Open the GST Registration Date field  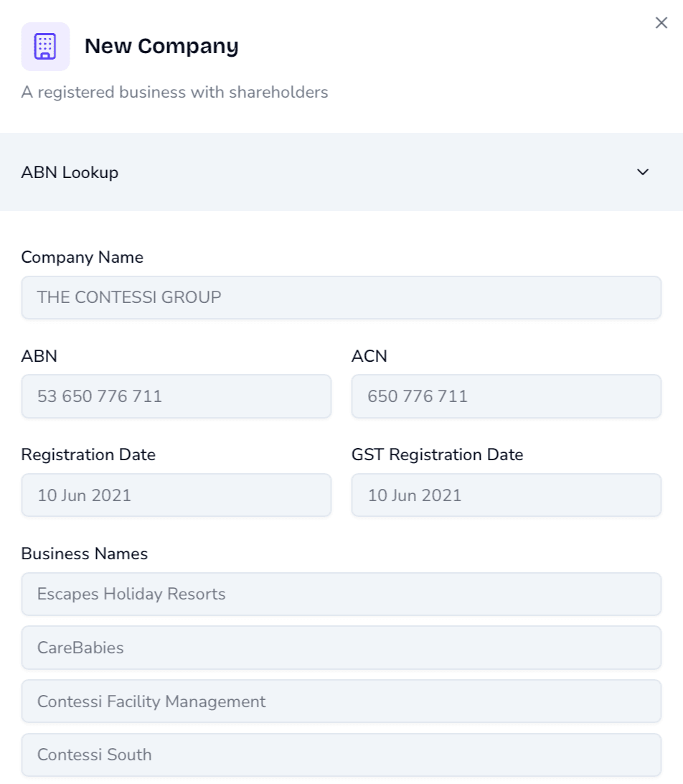[x=506, y=495]
